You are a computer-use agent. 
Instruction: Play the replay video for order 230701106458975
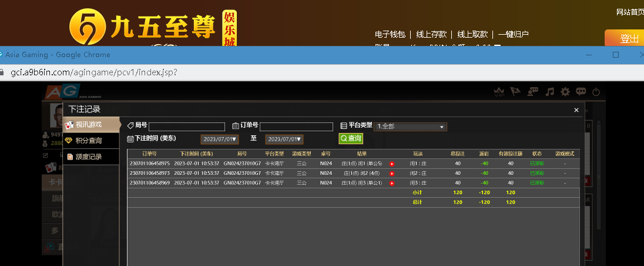(392, 164)
